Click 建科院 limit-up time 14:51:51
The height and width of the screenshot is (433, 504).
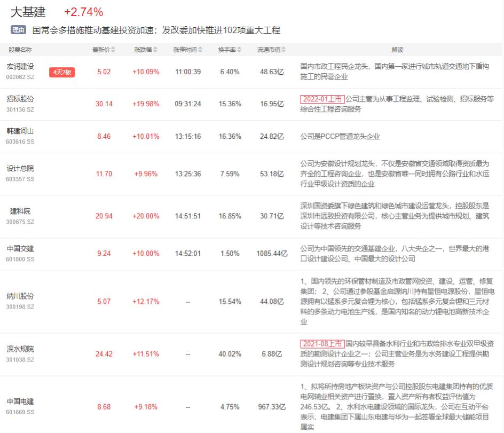[188, 216]
